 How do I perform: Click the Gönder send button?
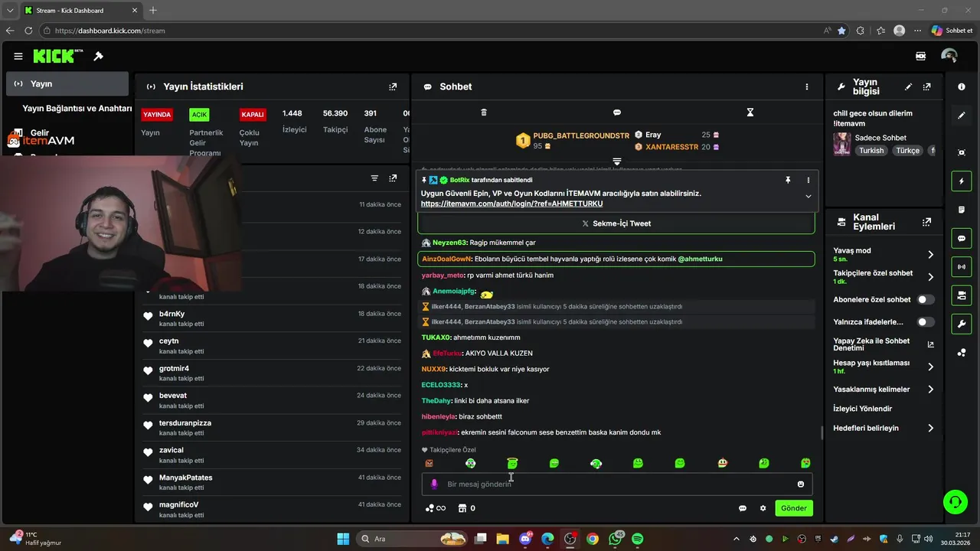point(794,508)
